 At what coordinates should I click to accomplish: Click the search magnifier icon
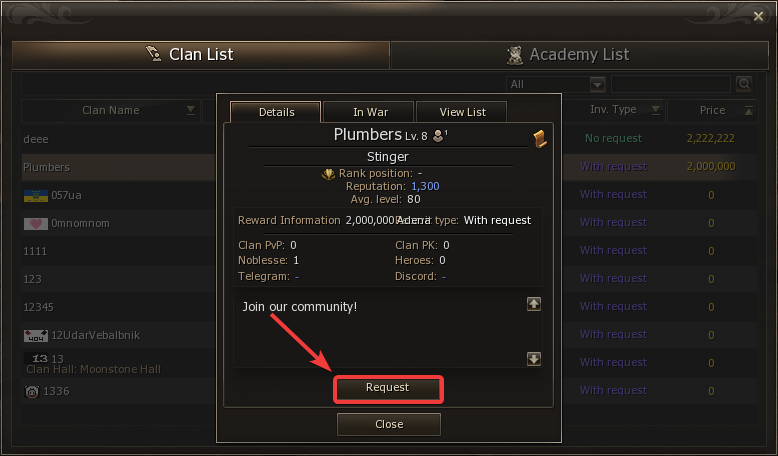click(x=744, y=84)
